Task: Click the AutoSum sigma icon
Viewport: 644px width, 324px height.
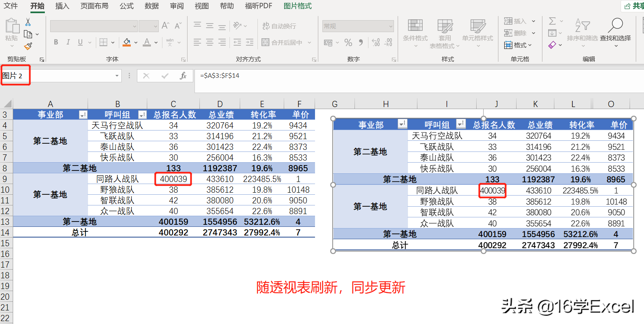Action: (x=552, y=21)
